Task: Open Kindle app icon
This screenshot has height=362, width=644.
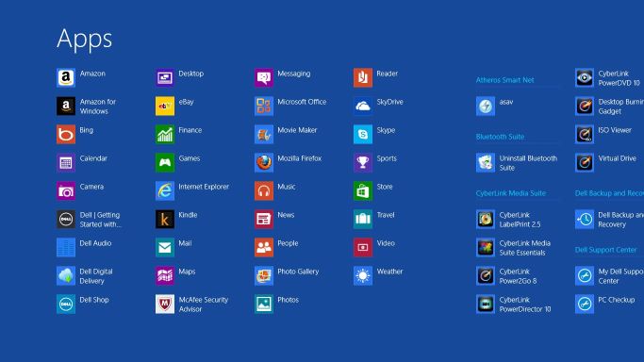Action: [165, 219]
